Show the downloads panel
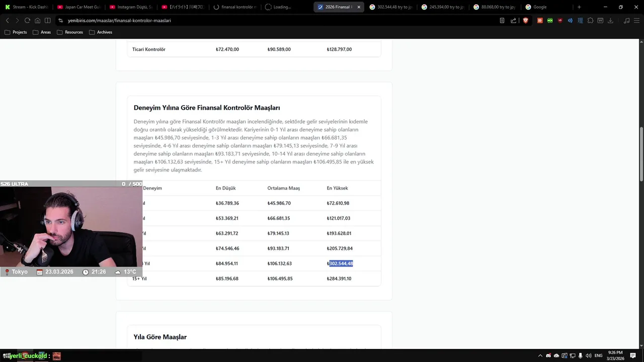This screenshot has width=644, height=362. click(x=610, y=21)
